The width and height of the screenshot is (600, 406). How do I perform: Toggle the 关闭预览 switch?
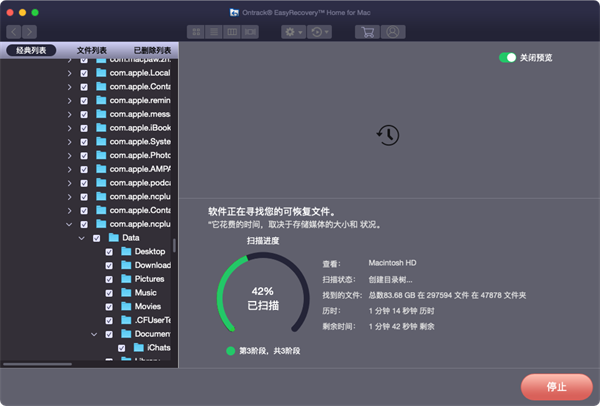[x=507, y=57]
